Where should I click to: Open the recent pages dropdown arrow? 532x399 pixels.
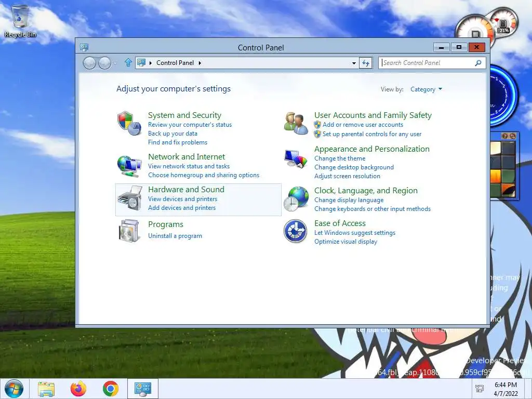point(115,63)
